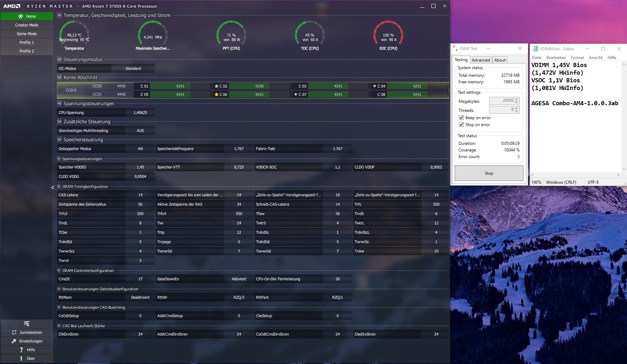
Task: Toggle Beep on error checkbox
Action: coord(461,118)
